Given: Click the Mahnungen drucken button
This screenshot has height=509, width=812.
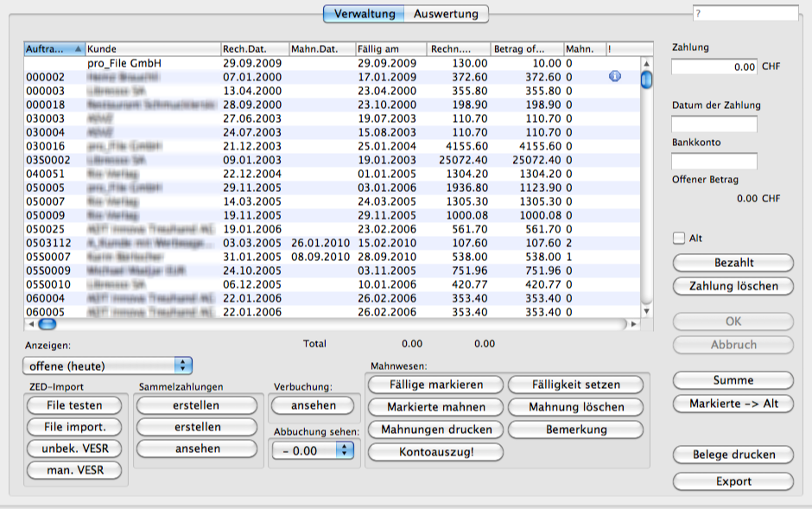Looking at the screenshot, I should click(434, 429).
